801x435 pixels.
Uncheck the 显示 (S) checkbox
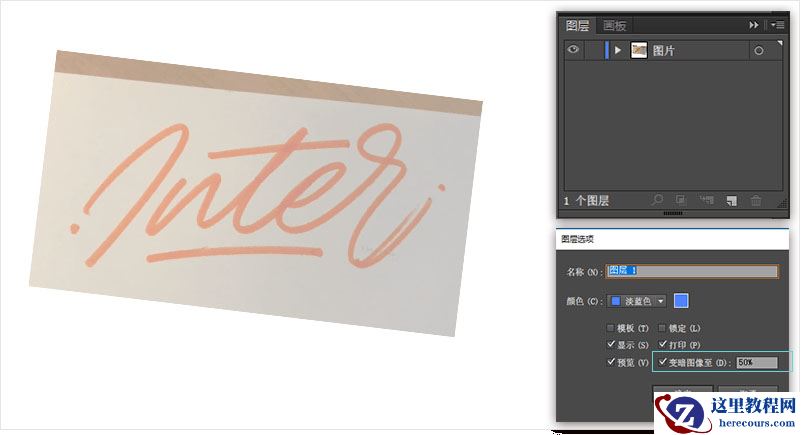tap(610, 344)
